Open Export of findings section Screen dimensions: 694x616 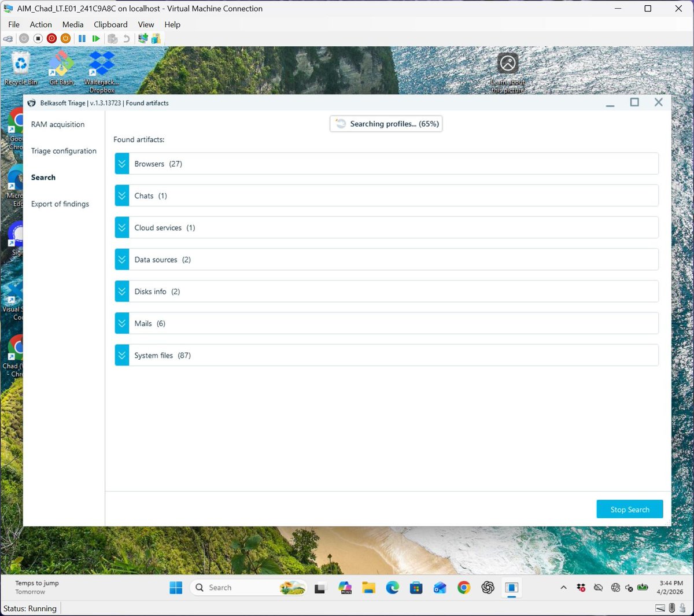(x=60, y=204)
